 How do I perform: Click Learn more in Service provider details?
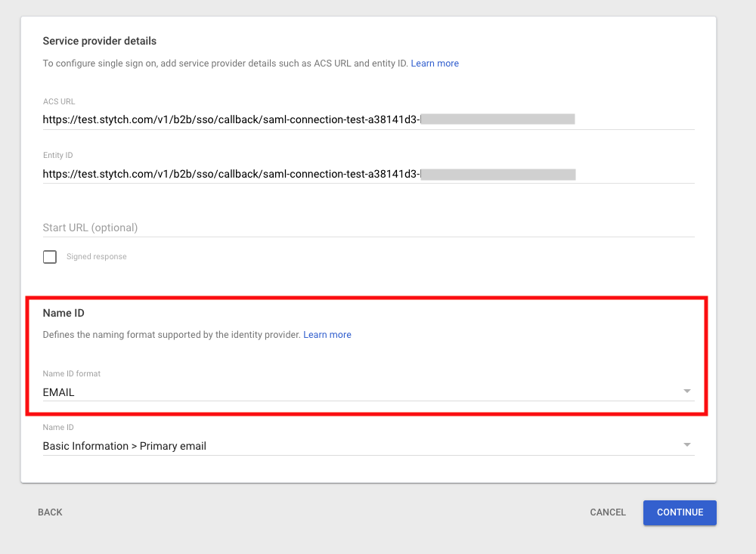pos(435,63)
